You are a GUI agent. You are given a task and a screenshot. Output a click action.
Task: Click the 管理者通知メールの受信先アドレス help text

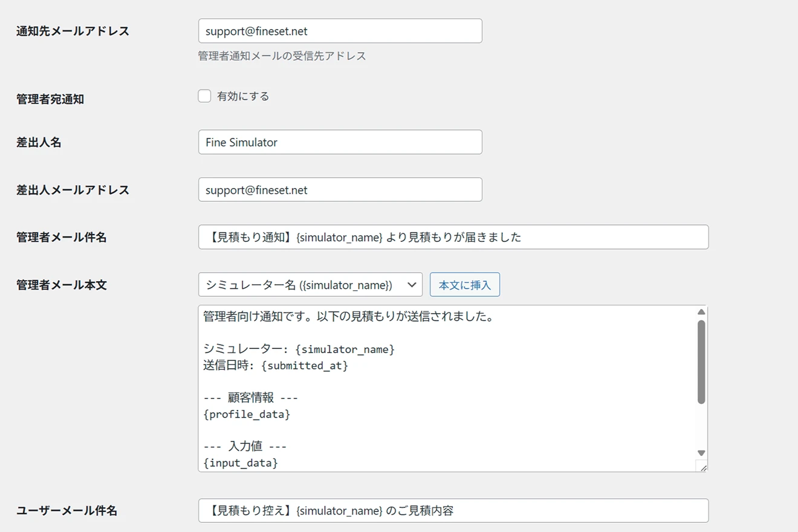point(282,56)
